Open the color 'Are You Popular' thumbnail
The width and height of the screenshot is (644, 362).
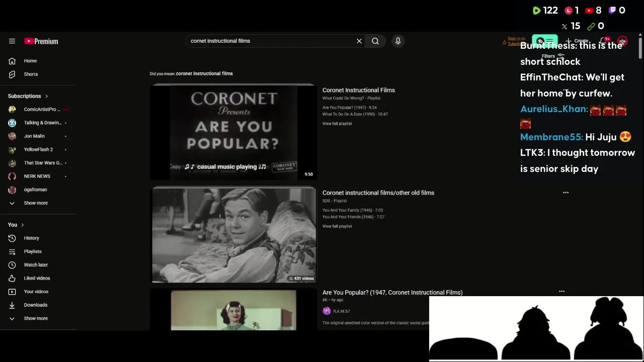tap(234, 310)
